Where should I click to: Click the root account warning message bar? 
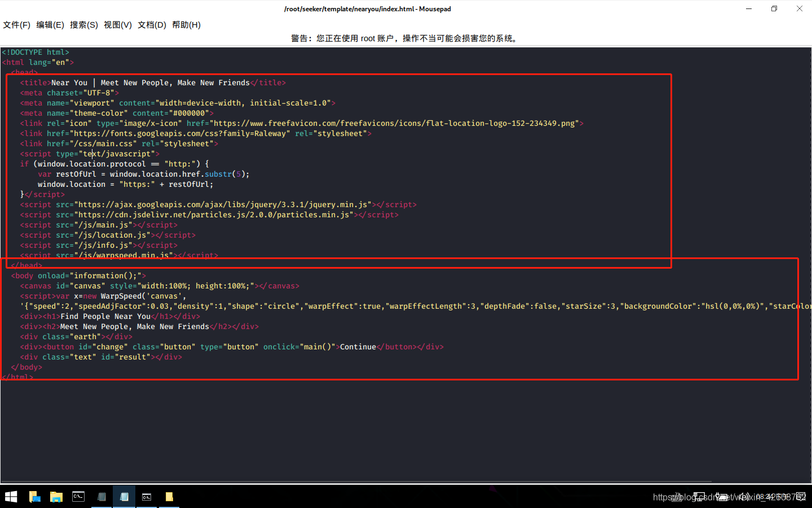(406, 38)
